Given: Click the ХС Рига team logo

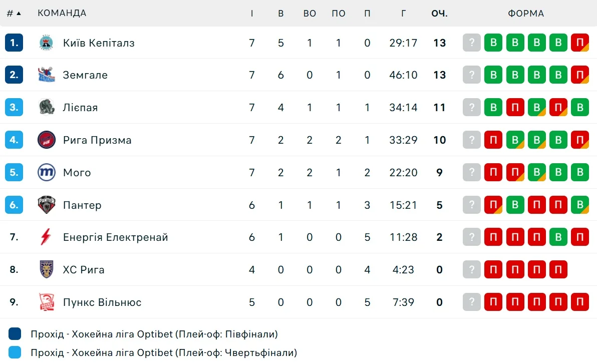Looking at the screenshot, I should (47, 269).
